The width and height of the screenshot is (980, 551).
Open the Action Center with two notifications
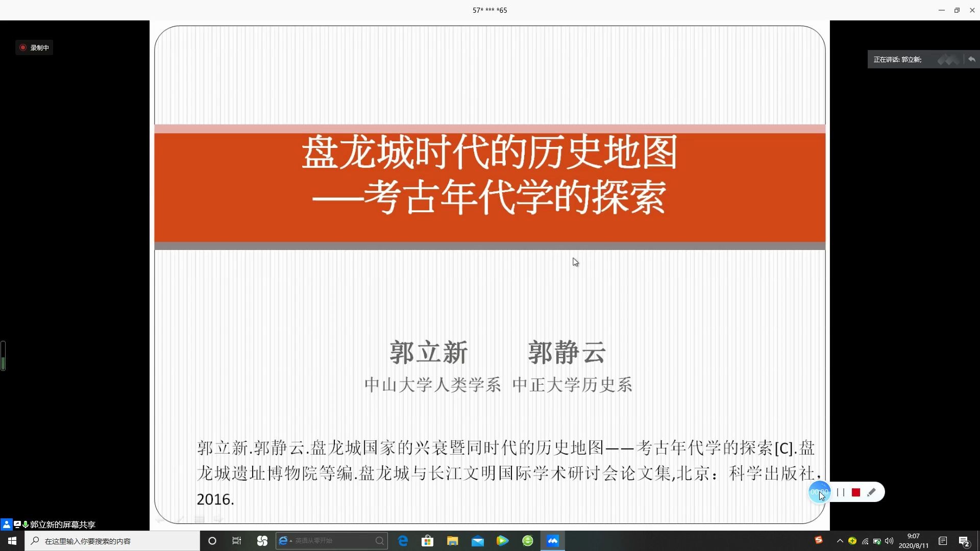tap(964, 541)
